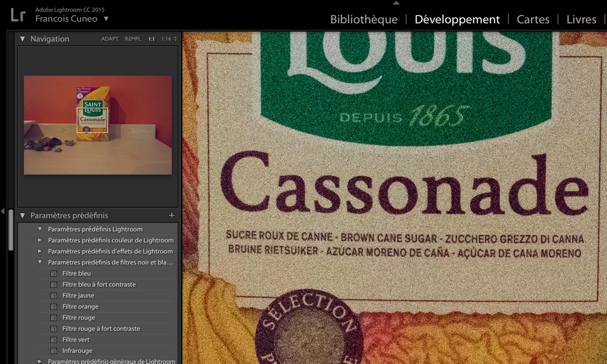The image size is (607, 364).
Task: Collapse the Navigation panel
Action: [23, 39]
